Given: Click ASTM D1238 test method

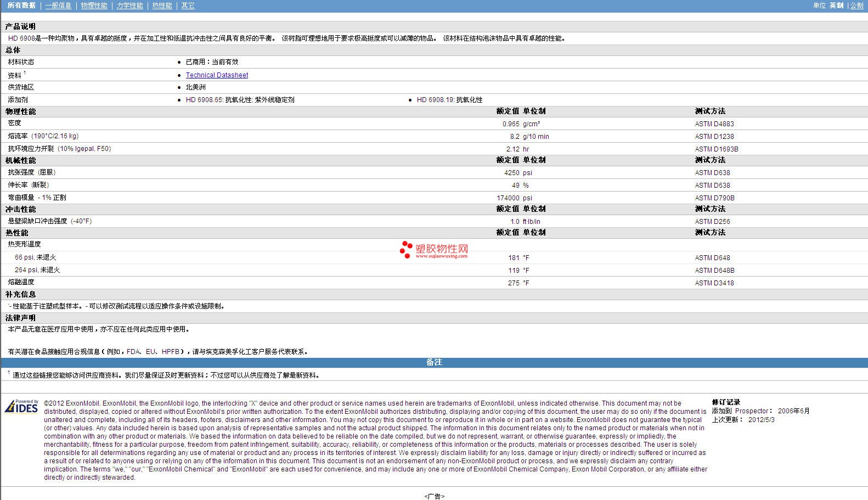Looking at the screenshot, I should [x=714, y=137].
